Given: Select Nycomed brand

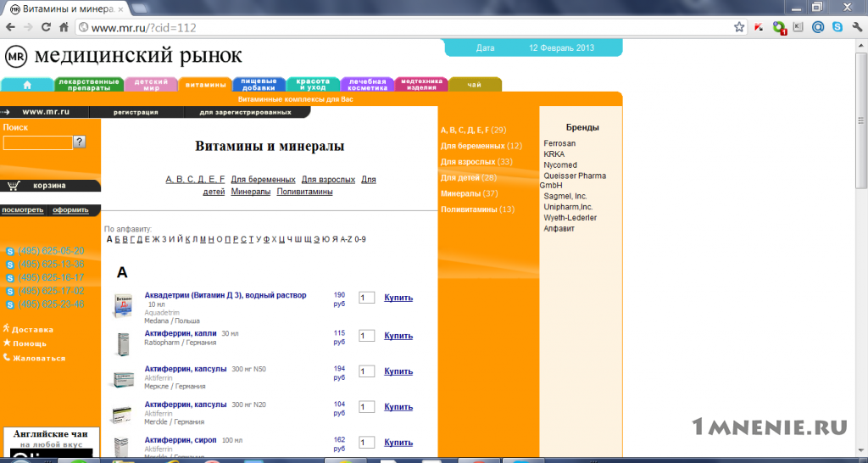Looking at the screenshot, I should pyautogui.click(x=560, y=165).
